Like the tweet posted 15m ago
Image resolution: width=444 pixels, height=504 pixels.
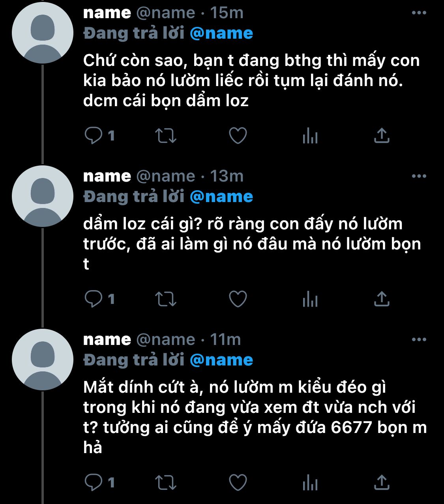(238, 136)
